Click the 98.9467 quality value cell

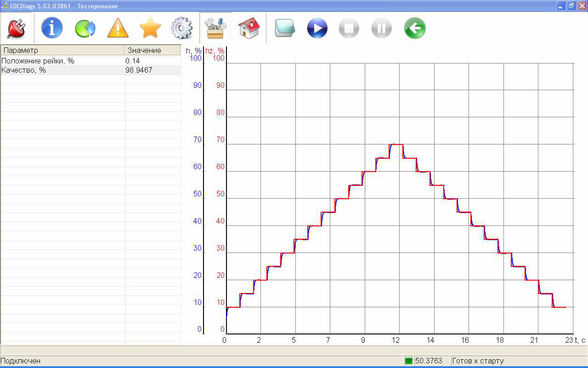coord(153,70)
